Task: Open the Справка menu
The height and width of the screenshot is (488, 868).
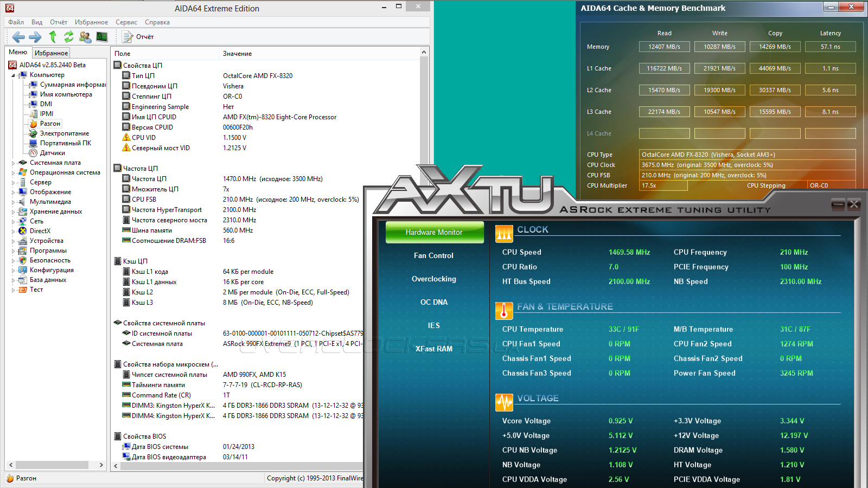Action: click(157, 22)
